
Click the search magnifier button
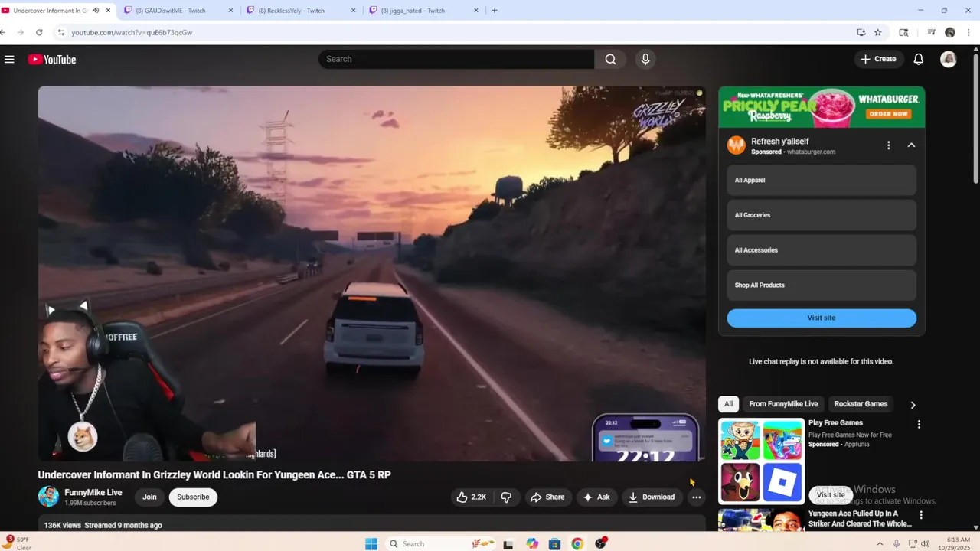coord(610,59)
